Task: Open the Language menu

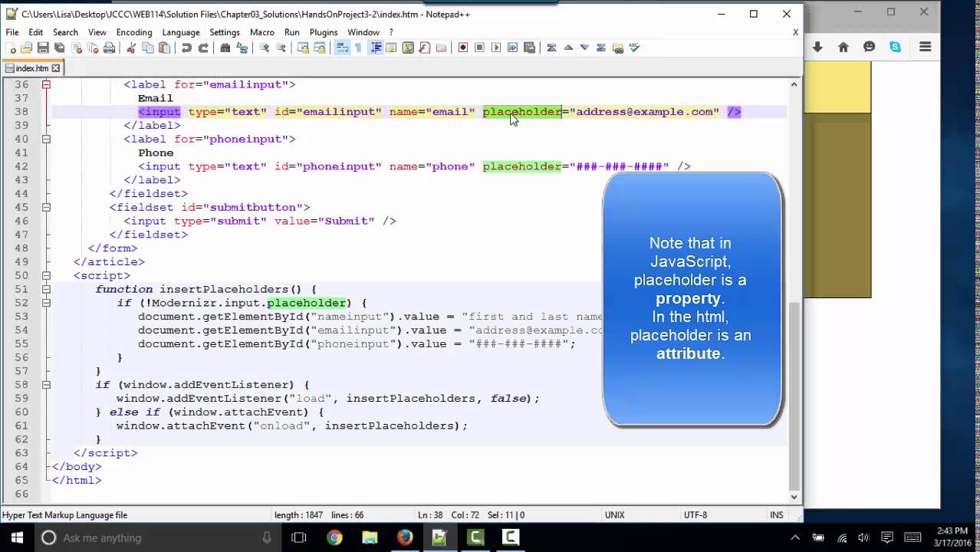Action: point(181,32)
